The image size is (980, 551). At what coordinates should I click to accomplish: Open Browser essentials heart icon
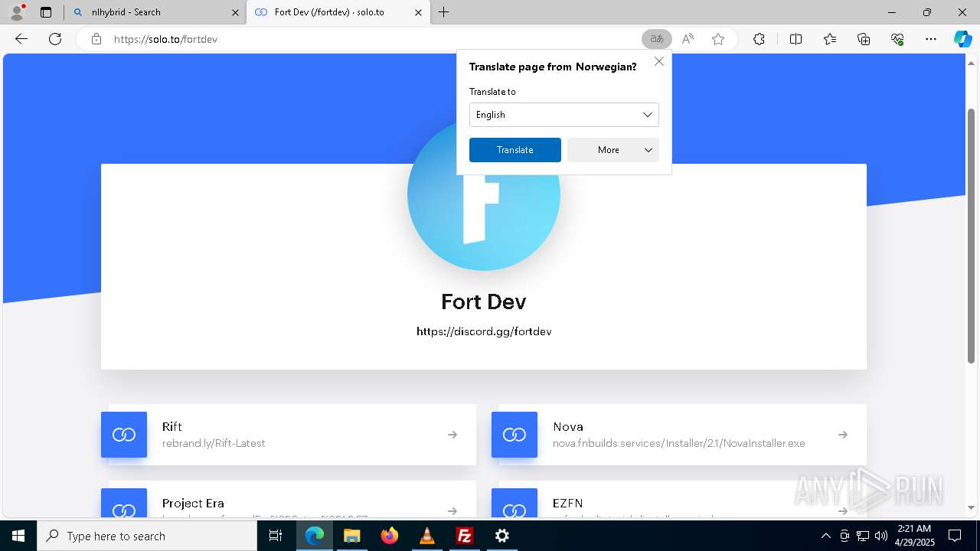pos(897,39)
